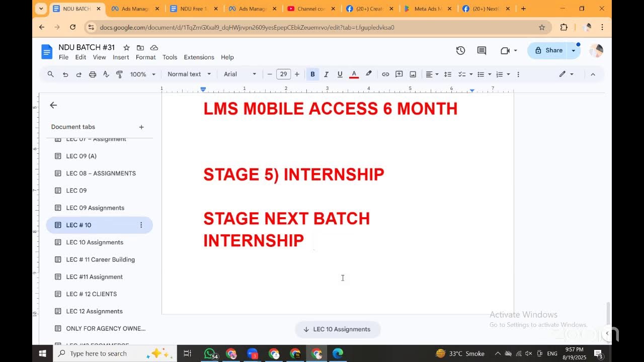Toggle underline formatting
This screenshot has width=644, height=362.
(x=340, y=74)
